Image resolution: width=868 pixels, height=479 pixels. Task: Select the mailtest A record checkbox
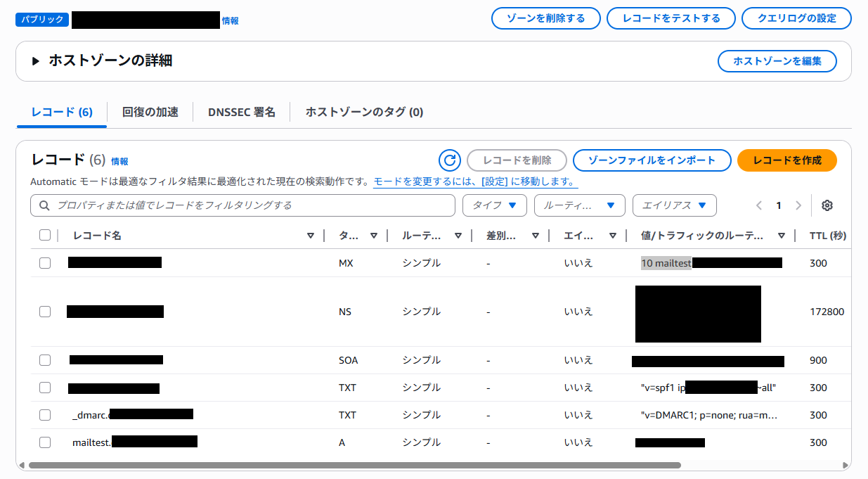(45, 442)
